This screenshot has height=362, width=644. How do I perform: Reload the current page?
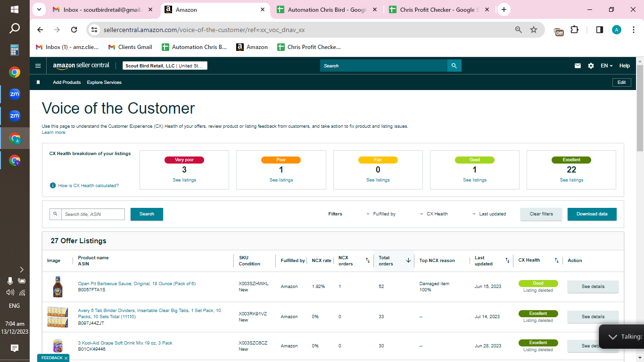click(74, 30)
